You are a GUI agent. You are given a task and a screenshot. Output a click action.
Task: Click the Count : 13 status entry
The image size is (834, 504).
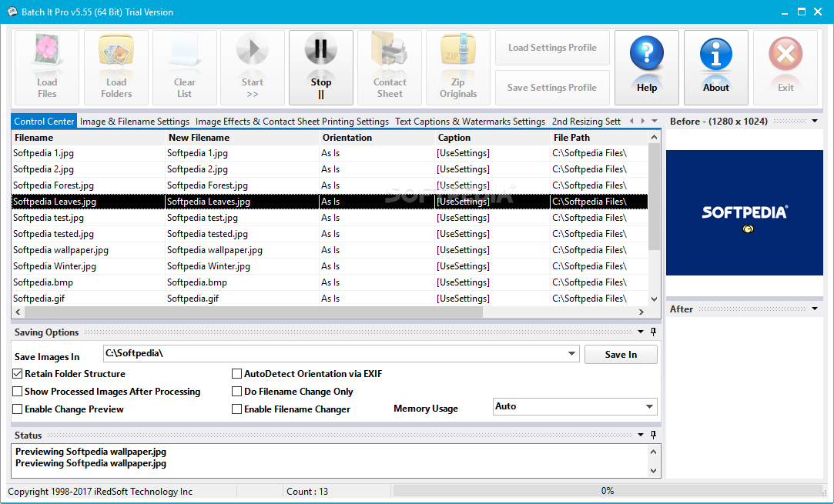(x=307, y=491)
